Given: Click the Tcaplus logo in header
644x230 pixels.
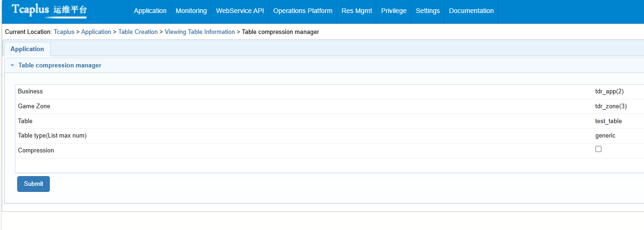Looking at the screenshot, I should pos(49,10).
